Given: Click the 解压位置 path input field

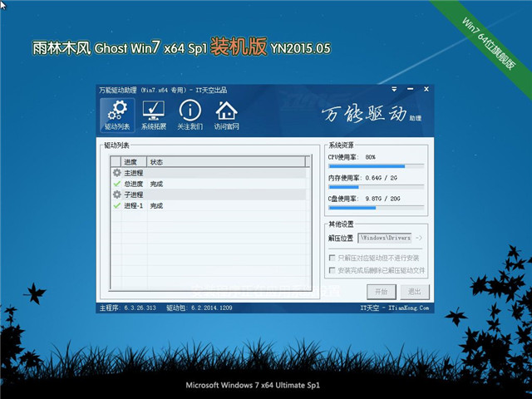Looking at the screenshot, I should click(385, 239).
